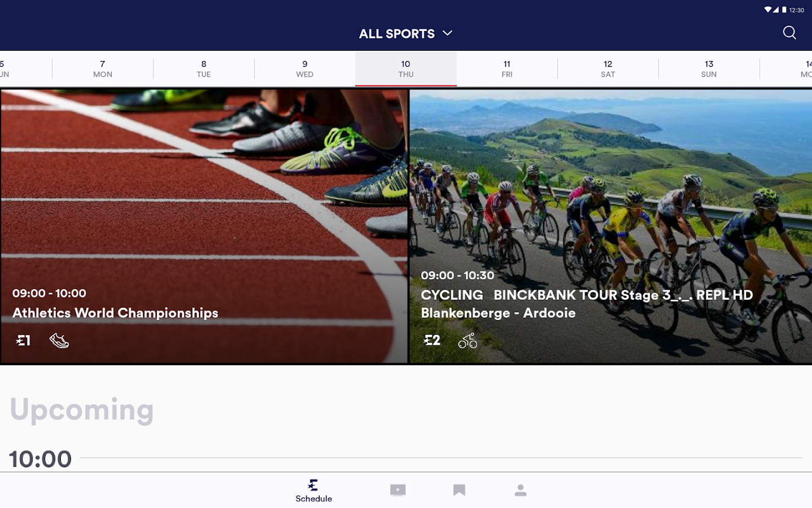Select the 13 SUN date tab
The width and height of the screenshot is (812, 508).
(709, 69)
